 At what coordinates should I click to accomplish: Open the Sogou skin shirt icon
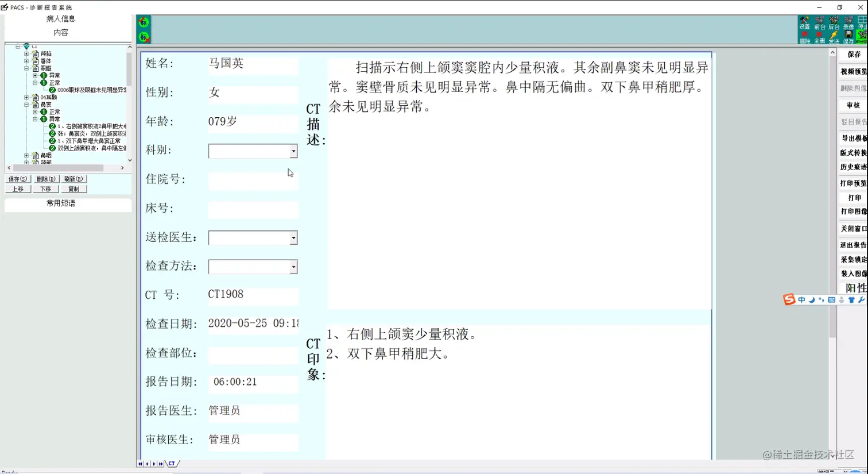click(x=851, y=300)
